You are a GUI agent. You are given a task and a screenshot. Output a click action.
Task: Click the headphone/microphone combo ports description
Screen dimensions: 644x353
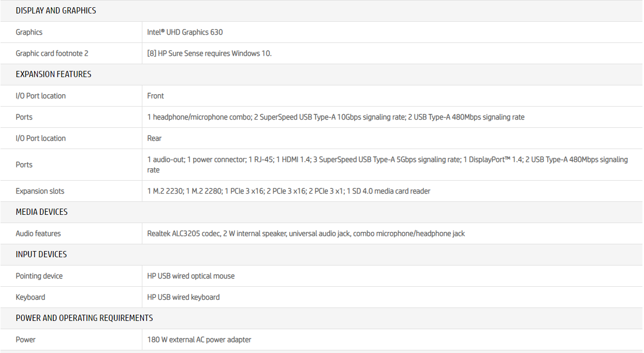(335, 117)
